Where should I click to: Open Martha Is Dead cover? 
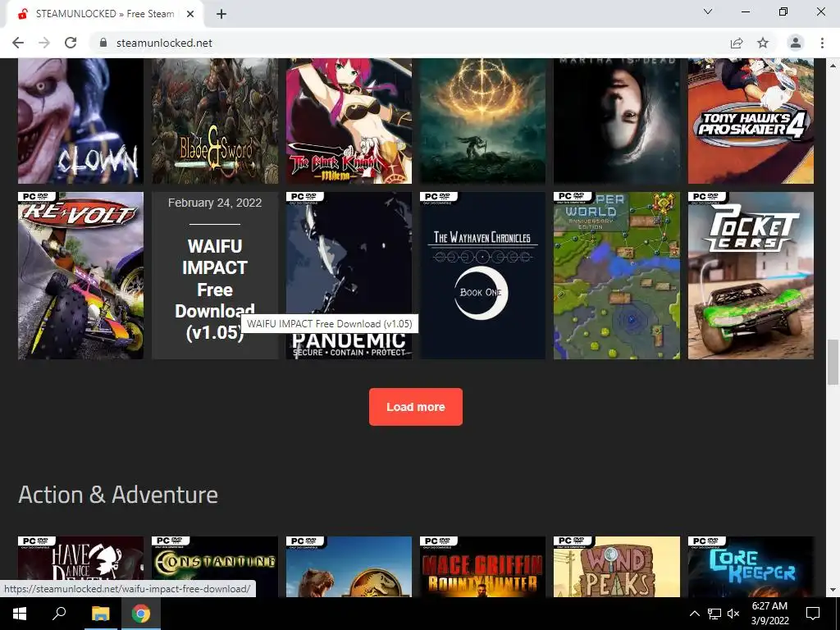(617, 121)
